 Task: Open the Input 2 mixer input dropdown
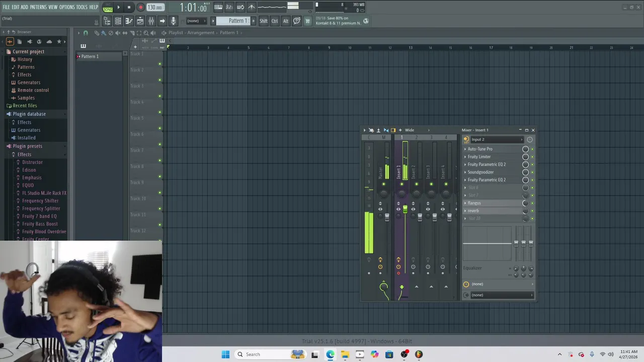[x=498, y=139]
